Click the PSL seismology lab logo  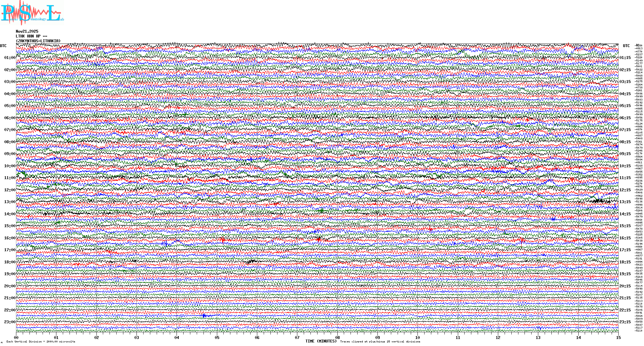point(32,13)
